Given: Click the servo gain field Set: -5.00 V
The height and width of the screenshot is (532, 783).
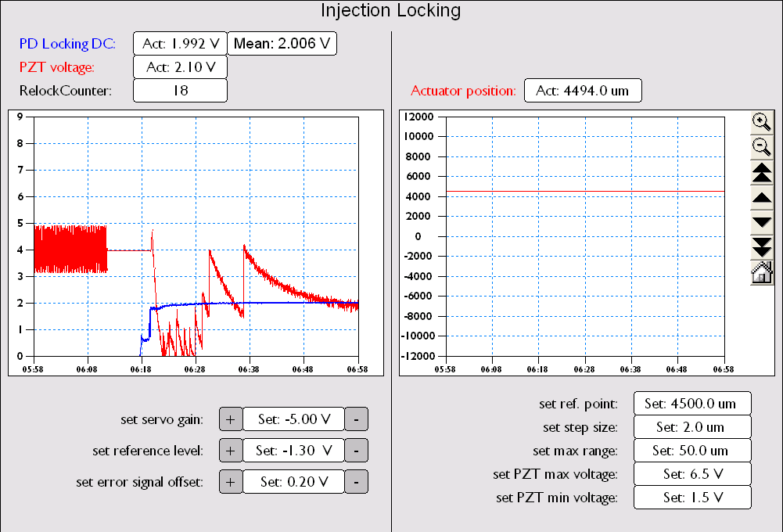Looking at the screenshot, I should point(293,419).
